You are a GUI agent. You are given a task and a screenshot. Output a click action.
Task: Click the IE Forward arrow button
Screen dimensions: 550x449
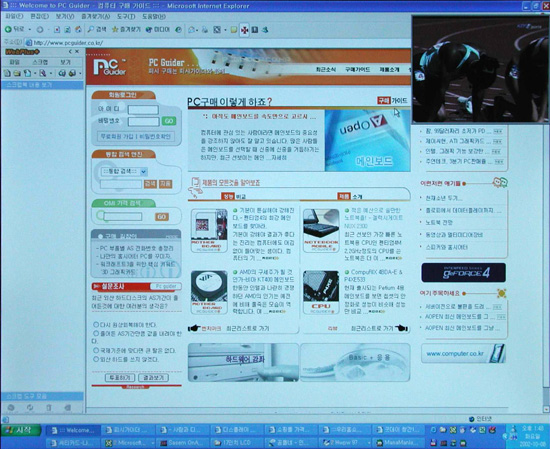[x=40, y=30]
